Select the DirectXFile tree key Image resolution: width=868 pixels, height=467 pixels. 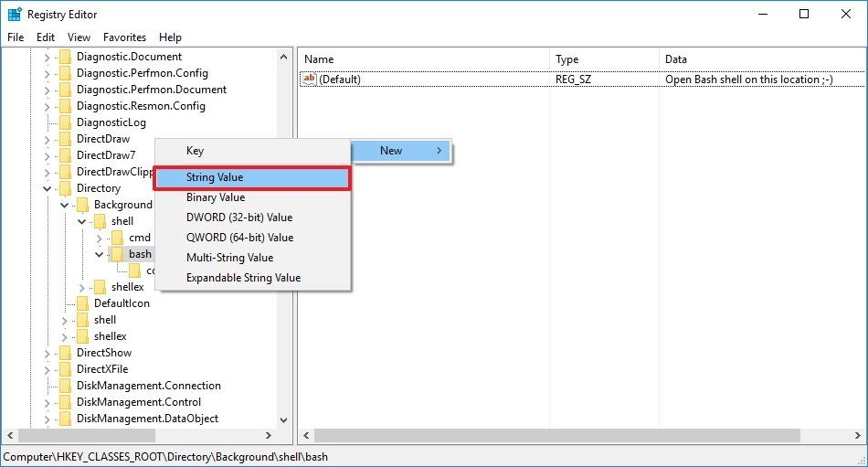pyautogui.click(x=102, y=369)
